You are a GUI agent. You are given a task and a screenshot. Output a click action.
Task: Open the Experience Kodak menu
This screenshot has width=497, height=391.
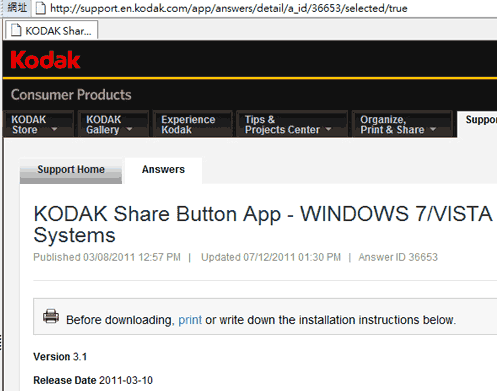pyautogui.click(x=192, y=124)
